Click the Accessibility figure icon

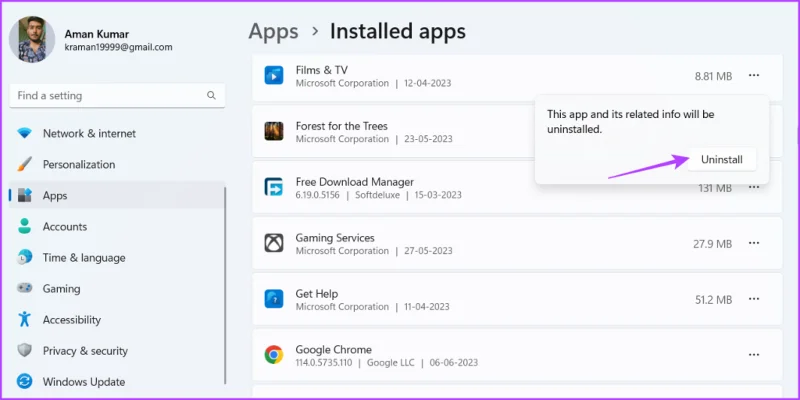coord(24,319)
